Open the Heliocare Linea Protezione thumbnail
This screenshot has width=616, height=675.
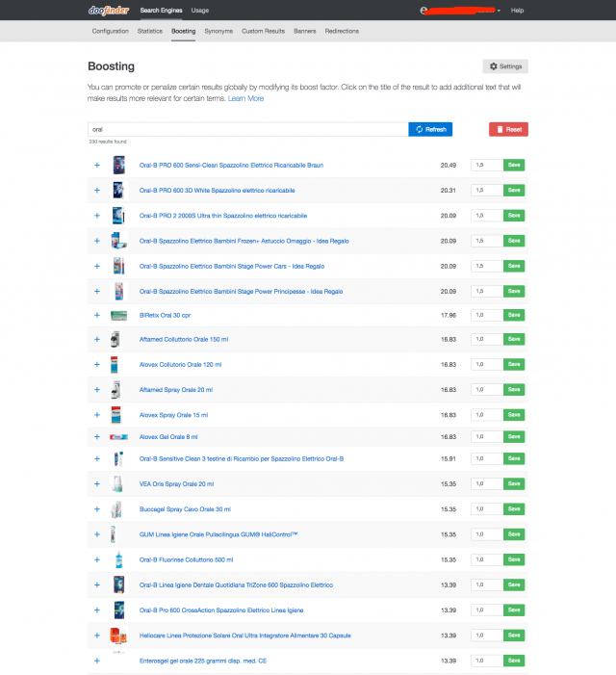(x=118, y=636)
